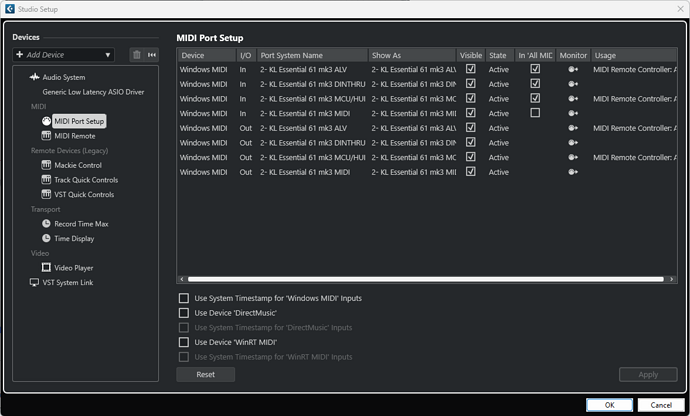Enable Use Device 'DirectMusic' checkbox
The image size is (690, 416).
pos(184,313)
